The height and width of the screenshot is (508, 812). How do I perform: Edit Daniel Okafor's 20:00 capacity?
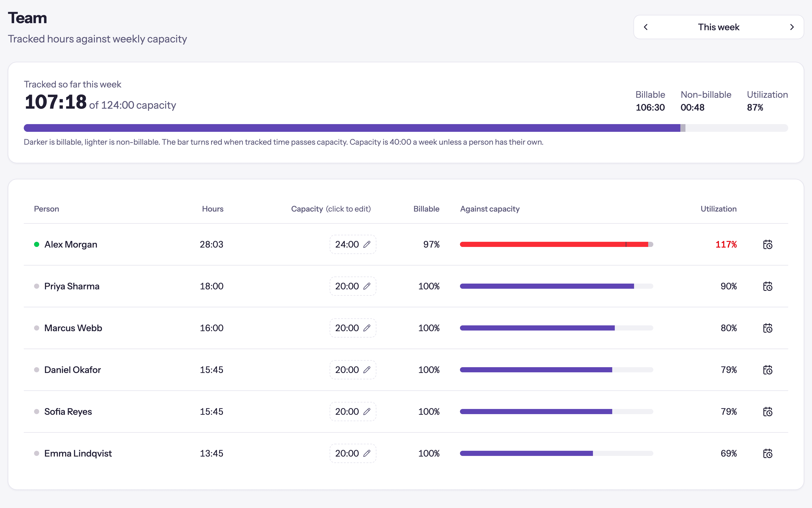353,370
